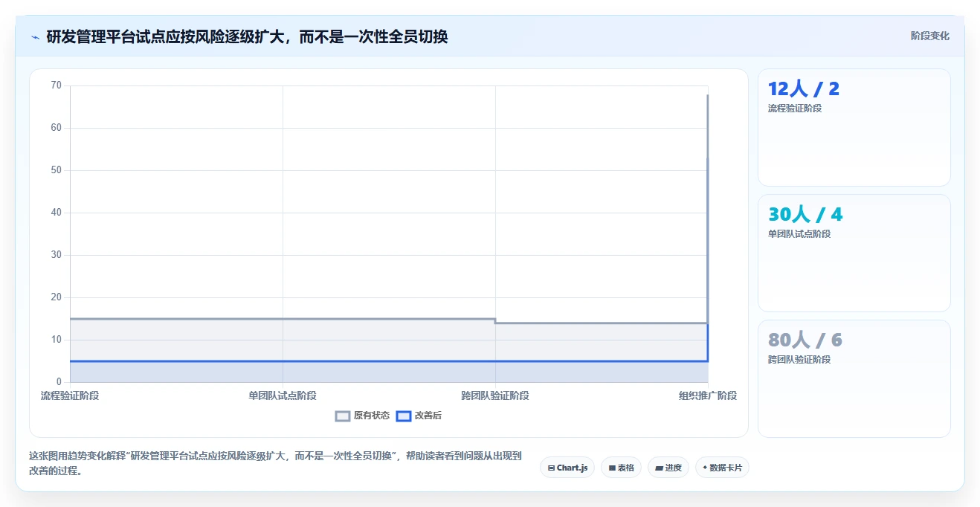Click the description paragraph below chart

pyautogui.click(x=275, y=463)
